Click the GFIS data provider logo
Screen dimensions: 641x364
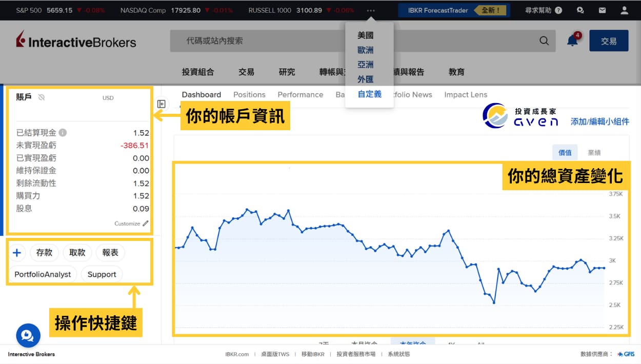626,354
